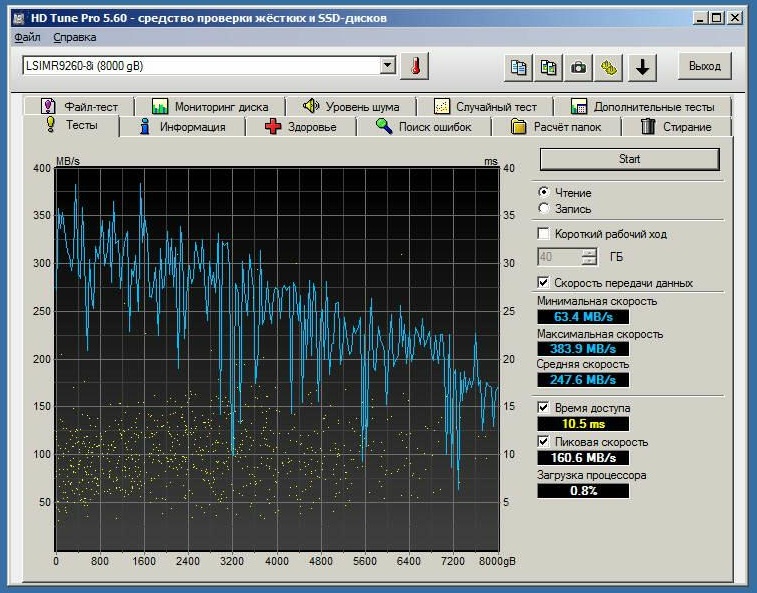Switch to the Поиск ошибок tab

pyautogui.click(x=432, y=127)
